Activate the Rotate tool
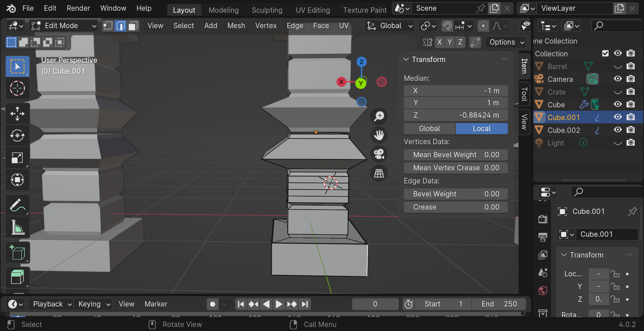The width and height of the screenshot is (644, 331). [17, 135]
